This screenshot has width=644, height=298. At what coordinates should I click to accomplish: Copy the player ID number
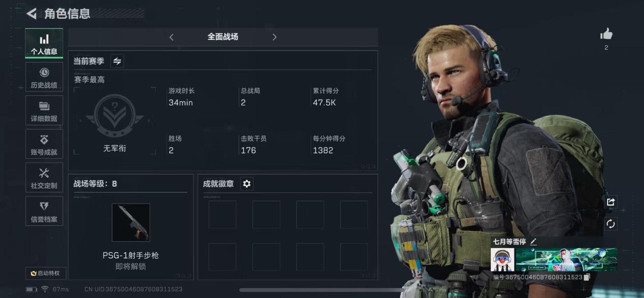587,277
